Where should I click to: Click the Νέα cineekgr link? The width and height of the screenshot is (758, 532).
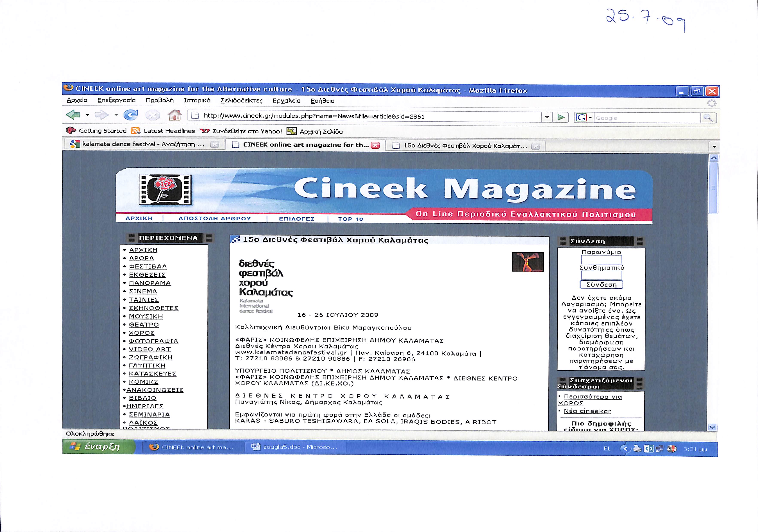(587, 411)
